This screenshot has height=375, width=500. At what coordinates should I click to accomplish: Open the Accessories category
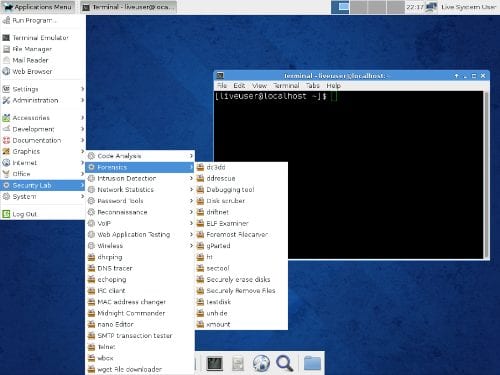(x=43, y=118)
